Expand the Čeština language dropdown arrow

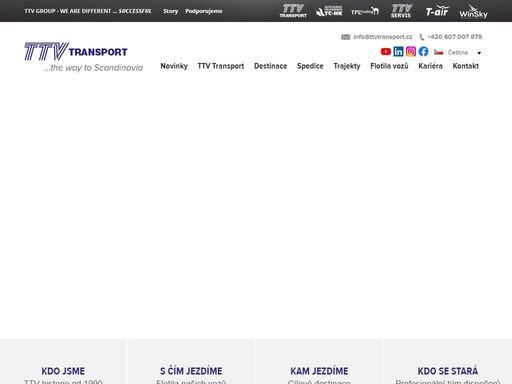479,53
